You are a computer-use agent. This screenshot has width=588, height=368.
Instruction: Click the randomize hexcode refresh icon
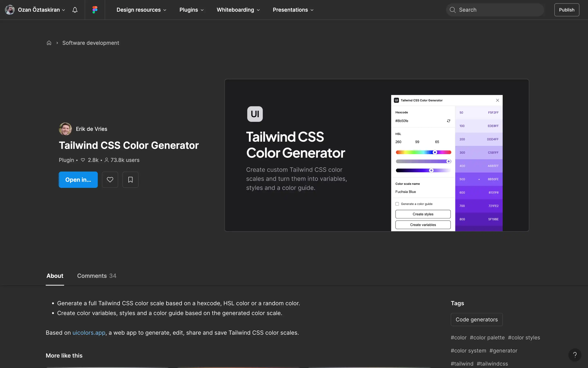449,121
